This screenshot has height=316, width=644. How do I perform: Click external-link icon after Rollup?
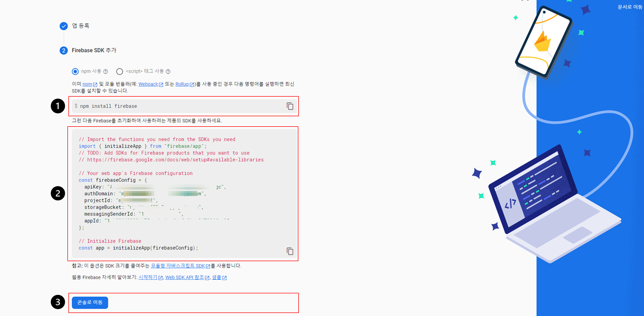[192, 85]
